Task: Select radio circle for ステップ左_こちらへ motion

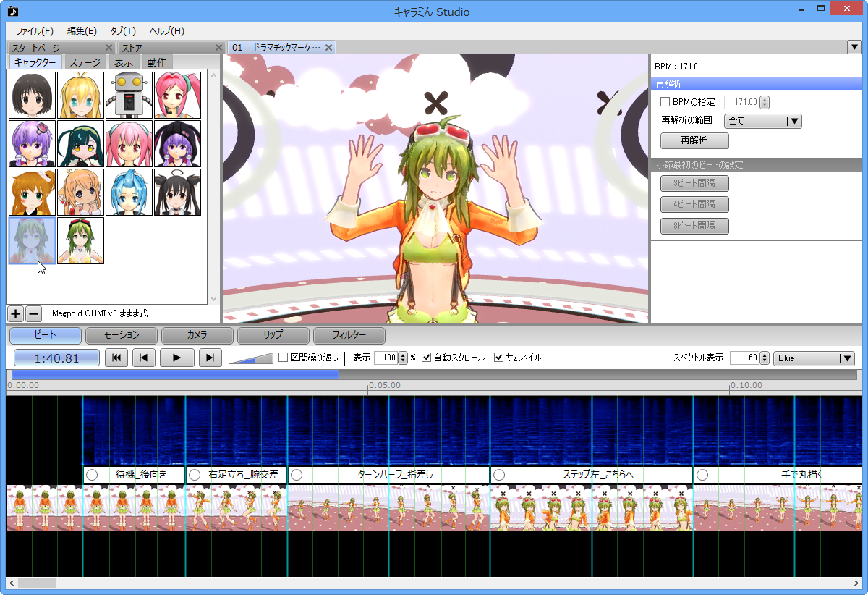Action: tap(499, 475)
